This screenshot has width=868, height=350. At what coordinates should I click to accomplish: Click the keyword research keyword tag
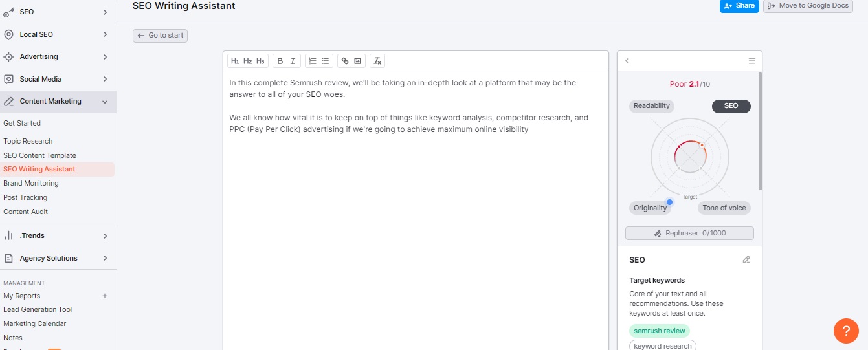pyautogui.click(x=663, y=346)
